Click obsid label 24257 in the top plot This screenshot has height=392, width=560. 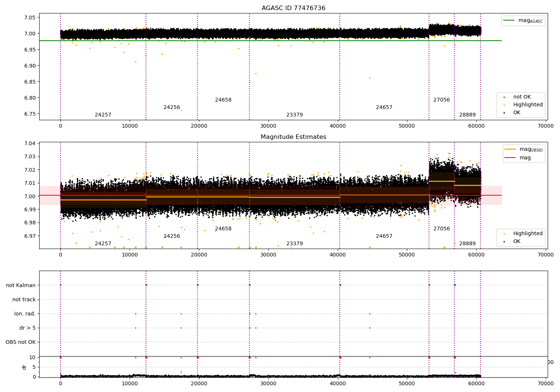coord(103,115)
